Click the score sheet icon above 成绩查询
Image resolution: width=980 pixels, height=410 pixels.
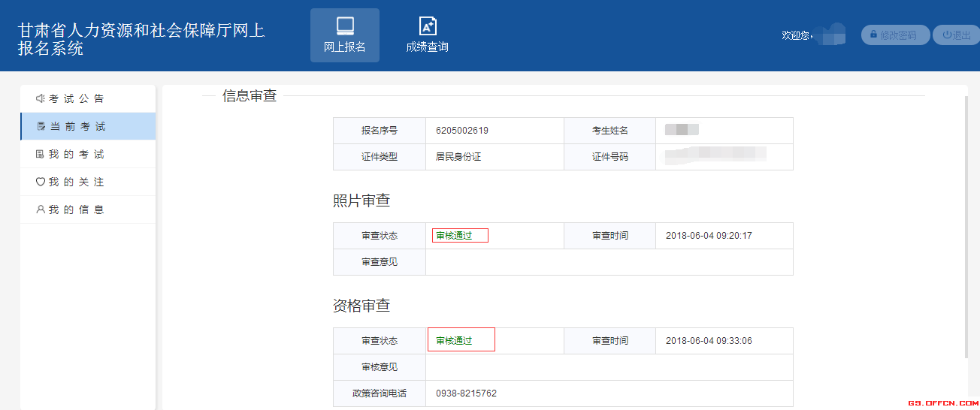tap(427, 26)
